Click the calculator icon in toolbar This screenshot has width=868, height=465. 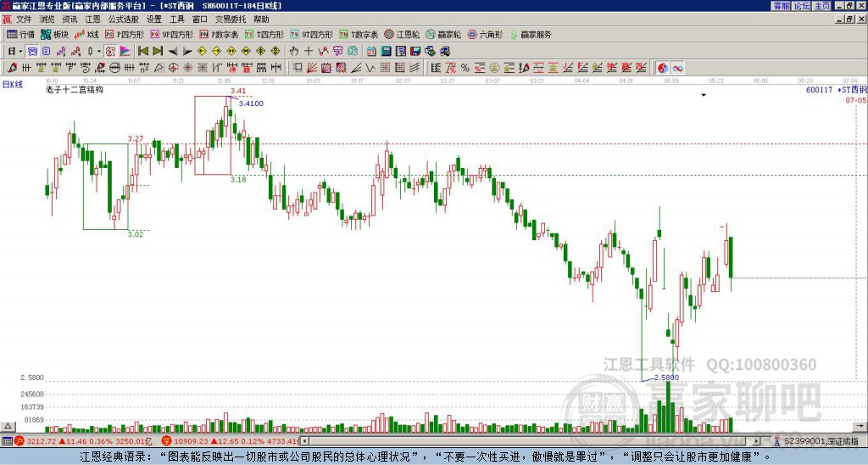[x=386, y=51]
